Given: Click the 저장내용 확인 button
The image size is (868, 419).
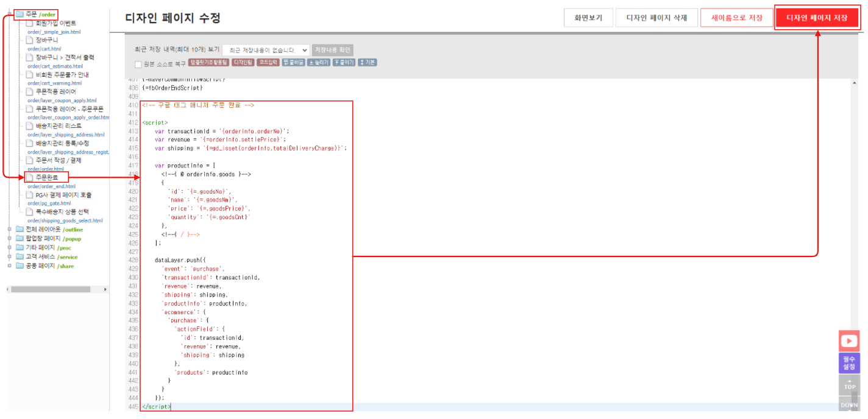Looking at the screenshot, I should click(x=332, y=50).
